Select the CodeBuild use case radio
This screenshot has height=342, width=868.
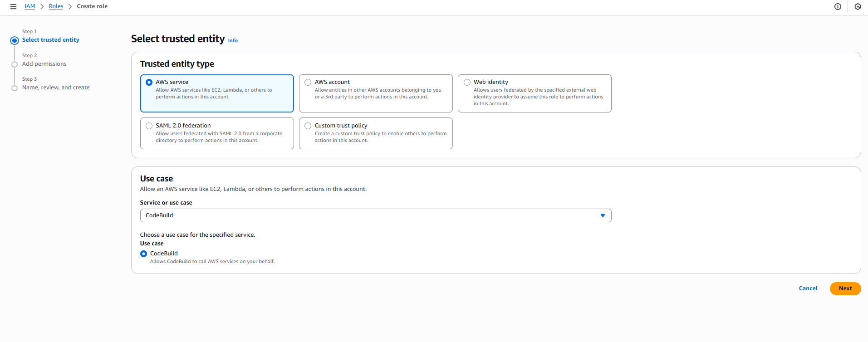[x=144, y=254]
